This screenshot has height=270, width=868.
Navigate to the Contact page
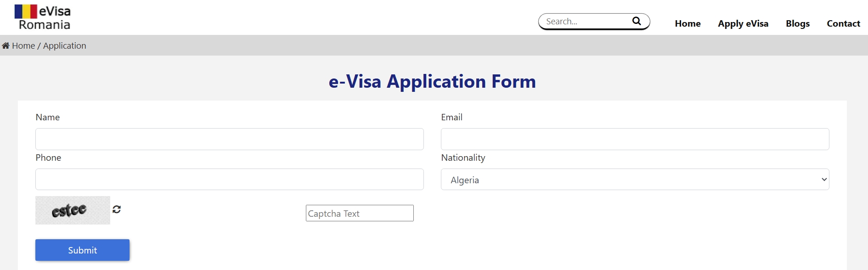click(x=843, y=23)
